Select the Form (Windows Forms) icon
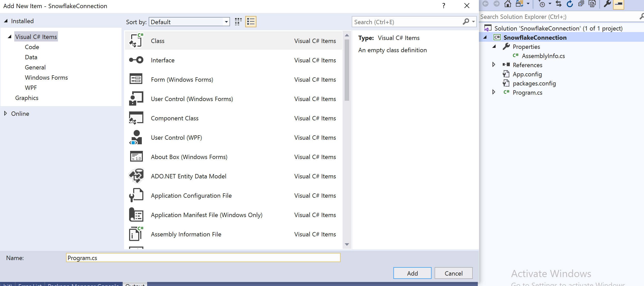 (x=136, y=79)
